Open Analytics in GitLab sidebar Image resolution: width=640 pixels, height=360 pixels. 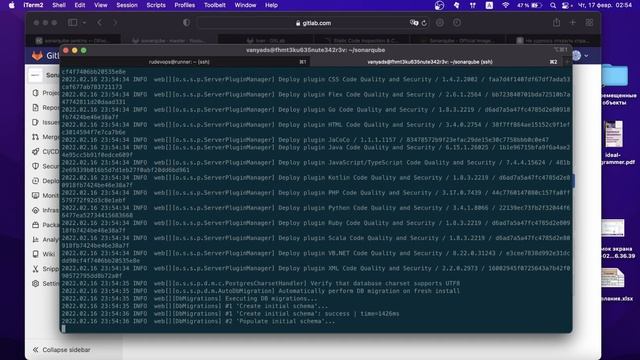(x=46, y=240)
